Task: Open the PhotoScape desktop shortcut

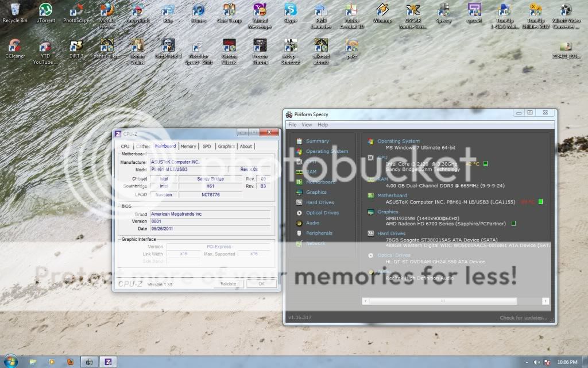Action: point(76,13)
